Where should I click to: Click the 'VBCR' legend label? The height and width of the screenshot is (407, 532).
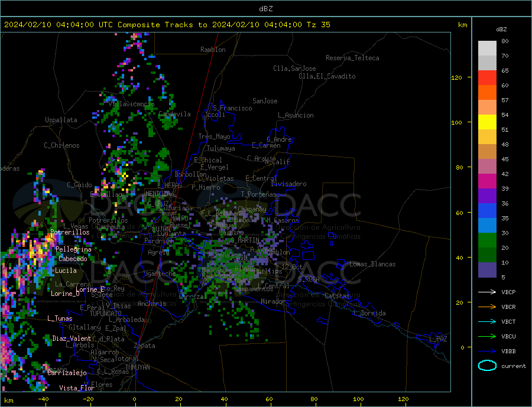tap(508, 307)
